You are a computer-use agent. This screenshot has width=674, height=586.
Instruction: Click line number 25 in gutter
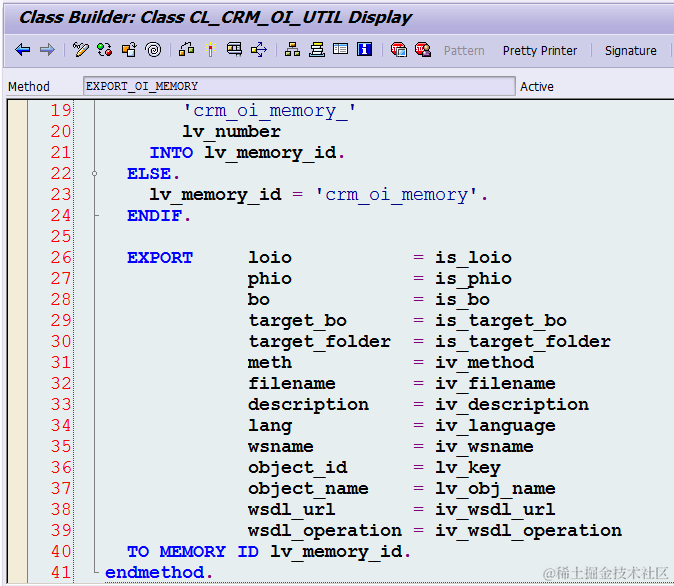[61, 237]
